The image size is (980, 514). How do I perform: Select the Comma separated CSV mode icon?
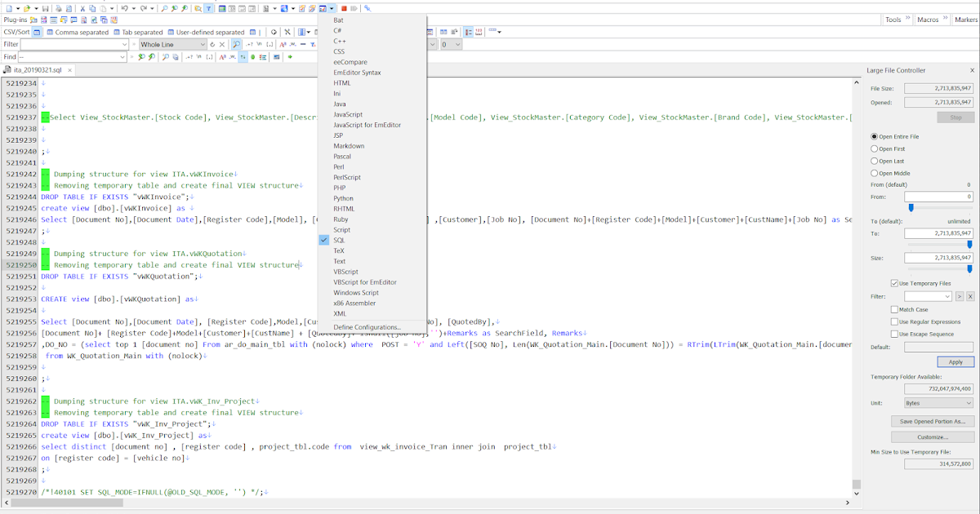[49, 32]
